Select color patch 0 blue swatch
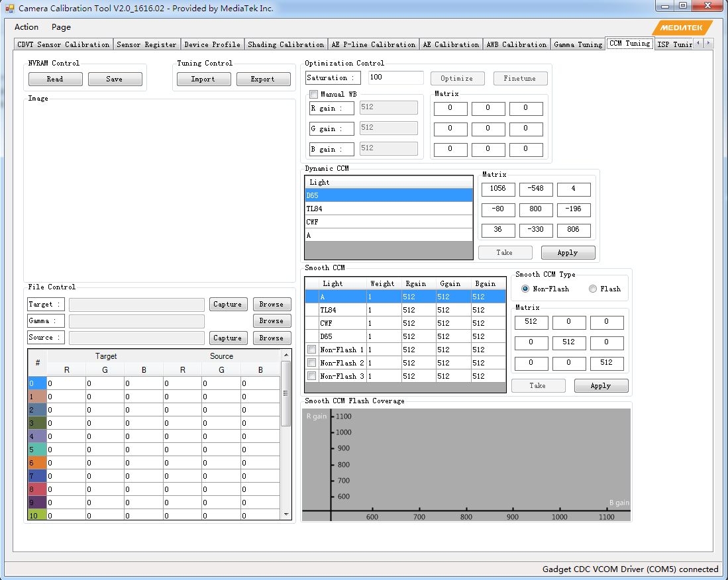728x580 pixels. point(37,383)
